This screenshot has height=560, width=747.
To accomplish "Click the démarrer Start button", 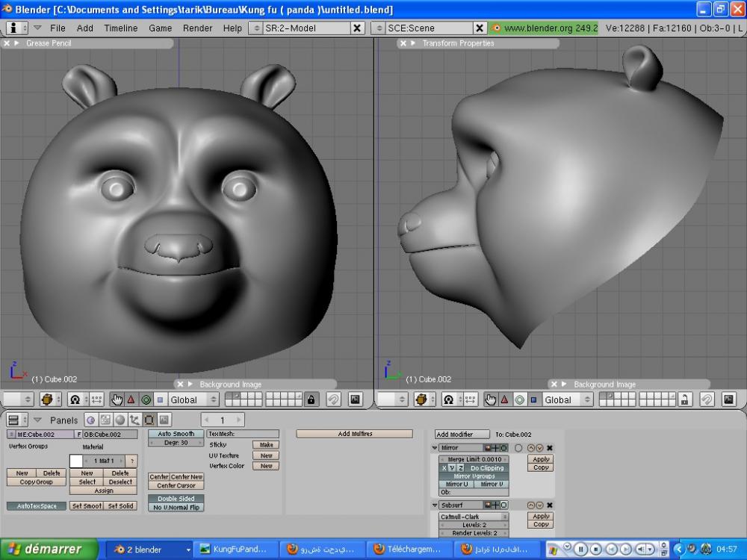I will 50,549.
